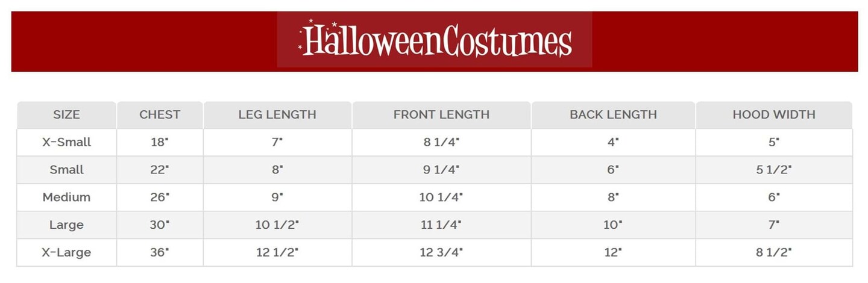This screenshot has height=283, width=868.
Task: Click the X-Large front length 12 3/4"
Action: pos(441,252)
